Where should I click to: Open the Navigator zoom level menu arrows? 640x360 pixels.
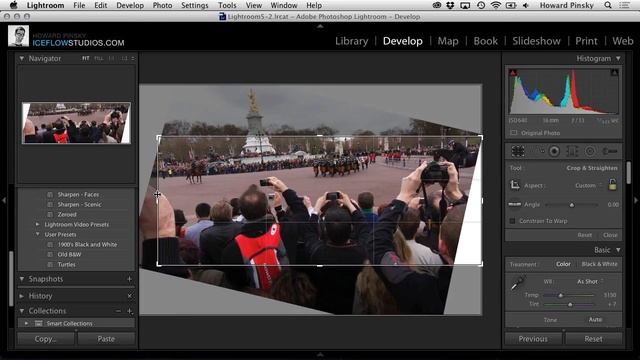pyautogui.click(x=133, y=58)
